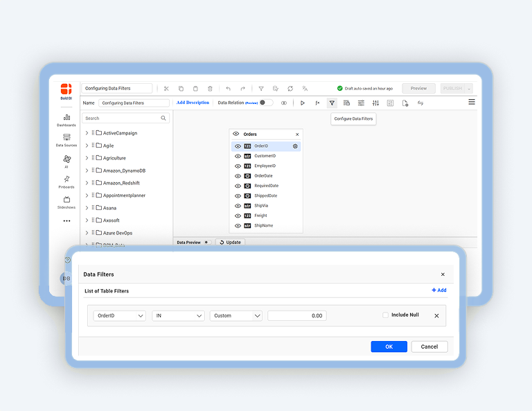Close the Data Filters dialog
The height and width of the screenshot is (411, 532).
tap(443, 274)
